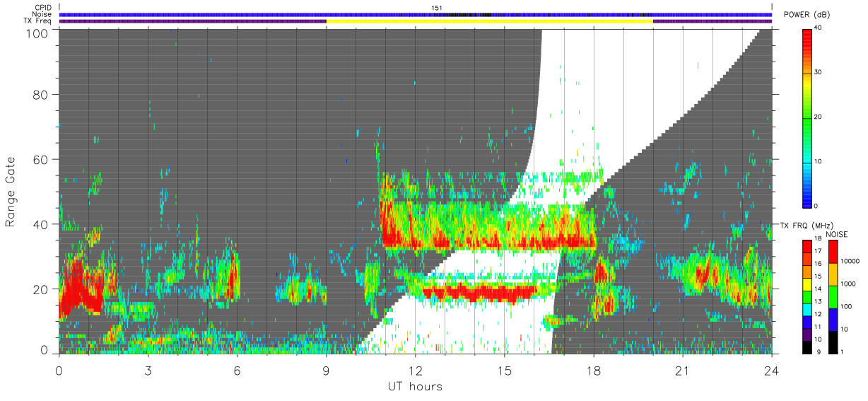Screen dimensions: 868x401
Task: Click the CPID value 151
Action: (437, 8)
